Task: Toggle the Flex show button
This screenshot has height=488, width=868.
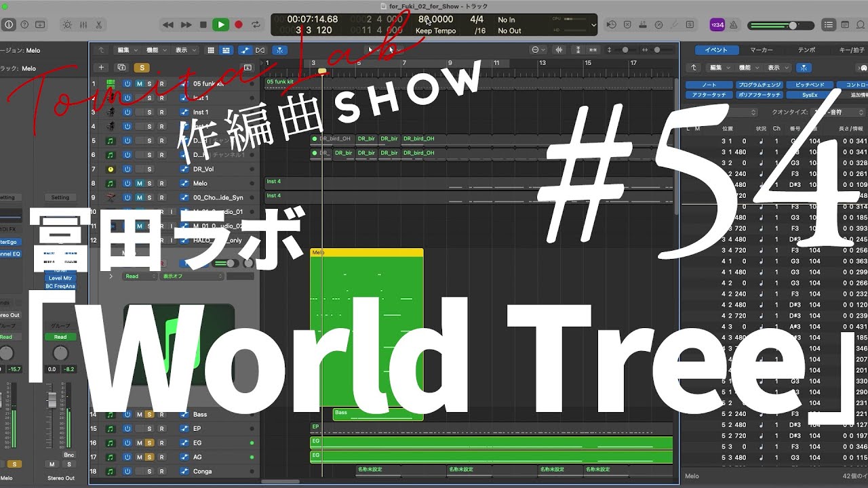Action: 260,49
